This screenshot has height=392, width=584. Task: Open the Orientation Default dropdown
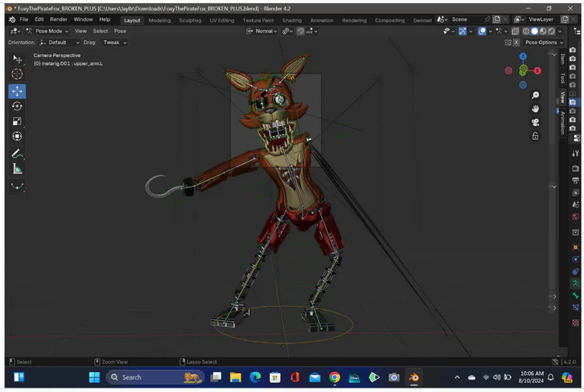[60, 43]
